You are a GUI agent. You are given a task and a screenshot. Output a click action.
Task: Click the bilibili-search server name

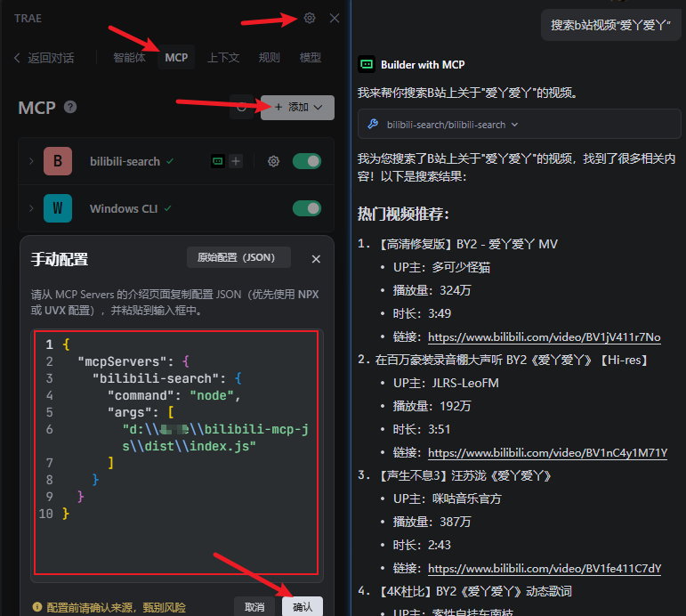click(x=125, y=161)
